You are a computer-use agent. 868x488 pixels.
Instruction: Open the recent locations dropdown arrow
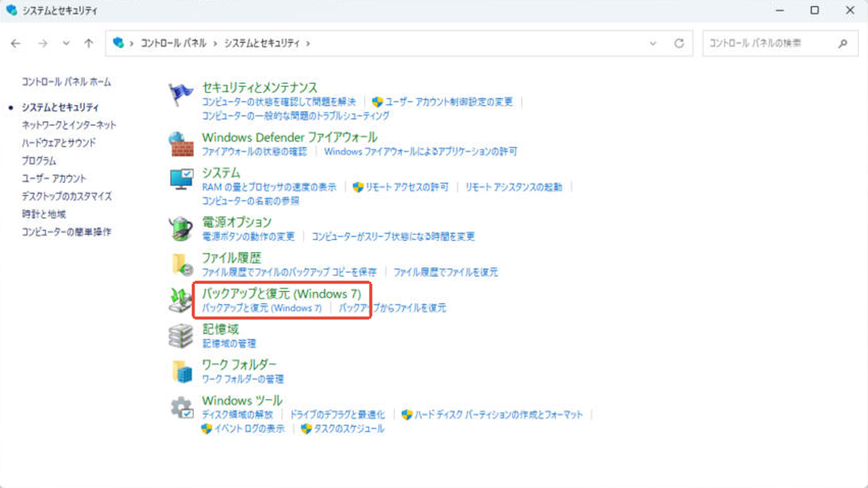tap(66, 43)
